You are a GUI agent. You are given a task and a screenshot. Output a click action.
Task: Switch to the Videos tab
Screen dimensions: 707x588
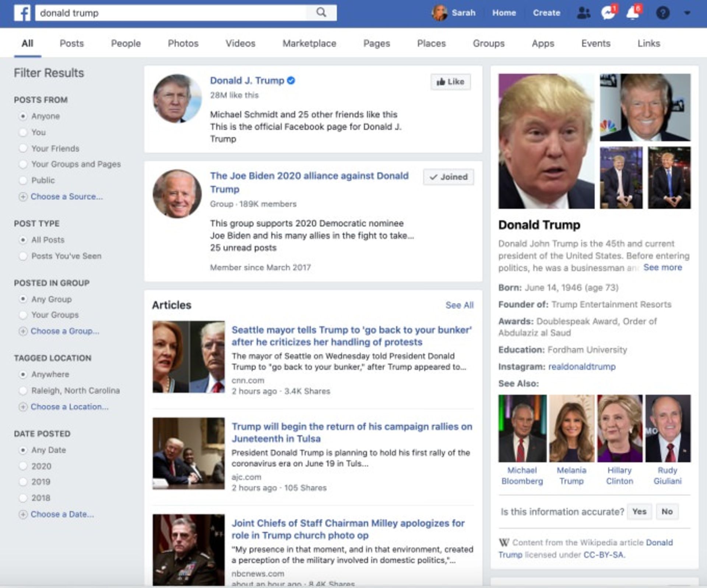pyautogui.click(x=241, y=43)
